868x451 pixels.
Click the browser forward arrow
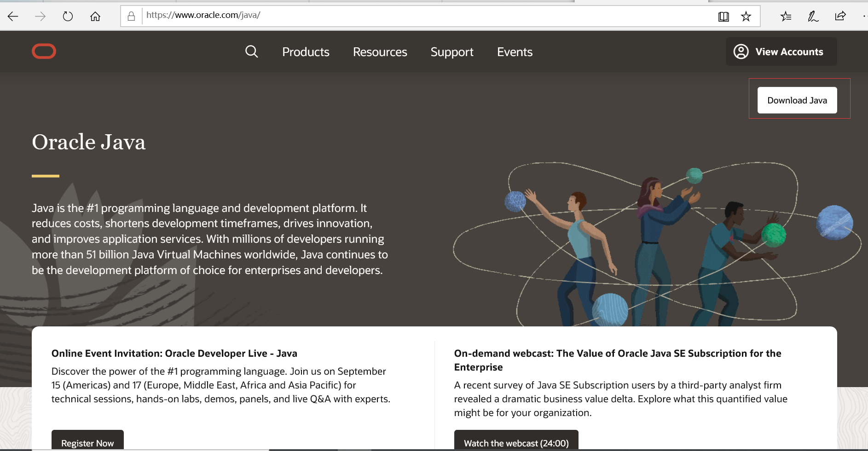[41, 17]
